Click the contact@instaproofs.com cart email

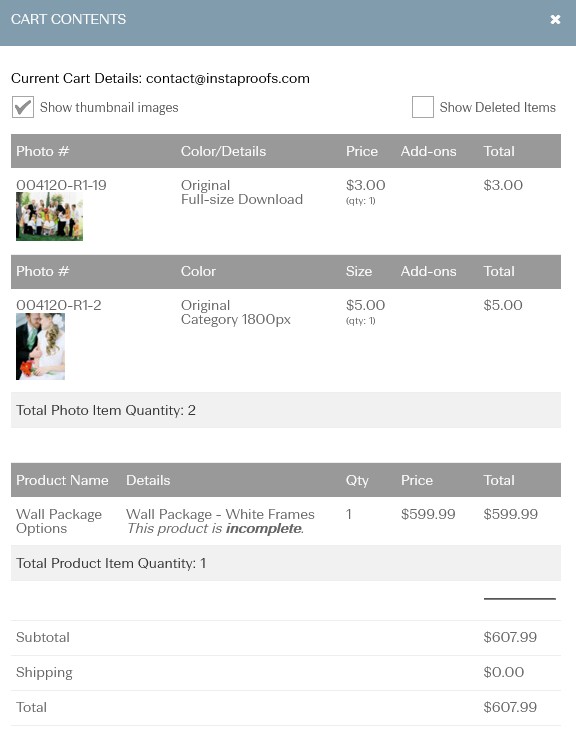228,78
